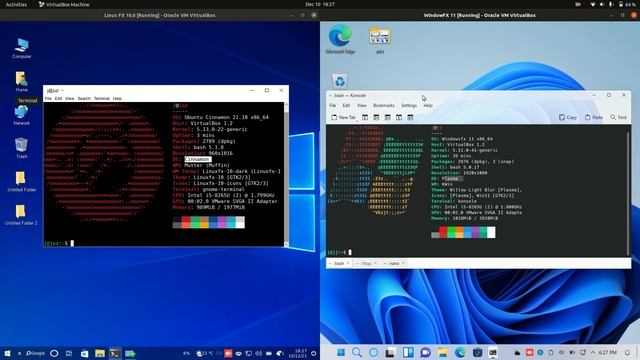Expand the hidden tray icons chevron in WindowFX
The image size is (640, 360).
(x=593, y=352)
